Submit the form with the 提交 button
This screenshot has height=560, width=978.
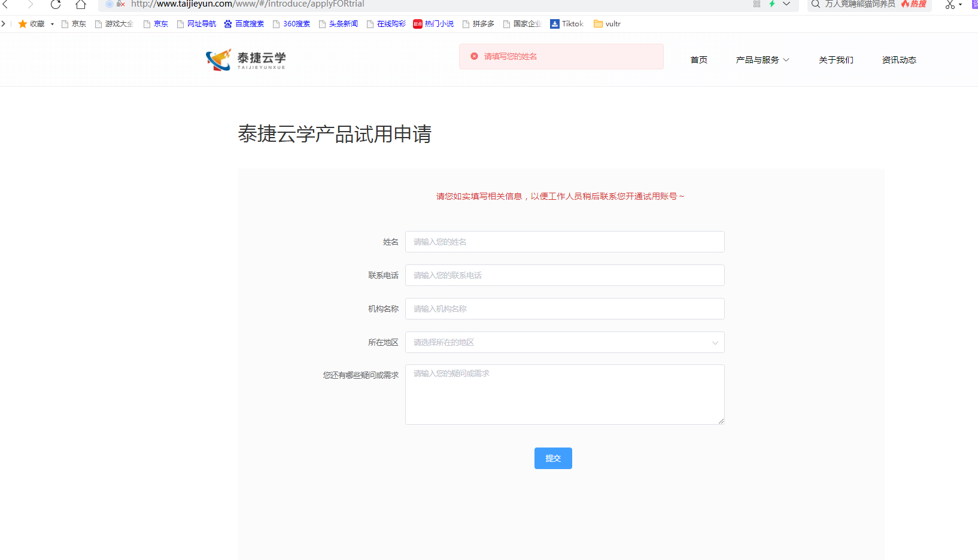click(553, 458)
